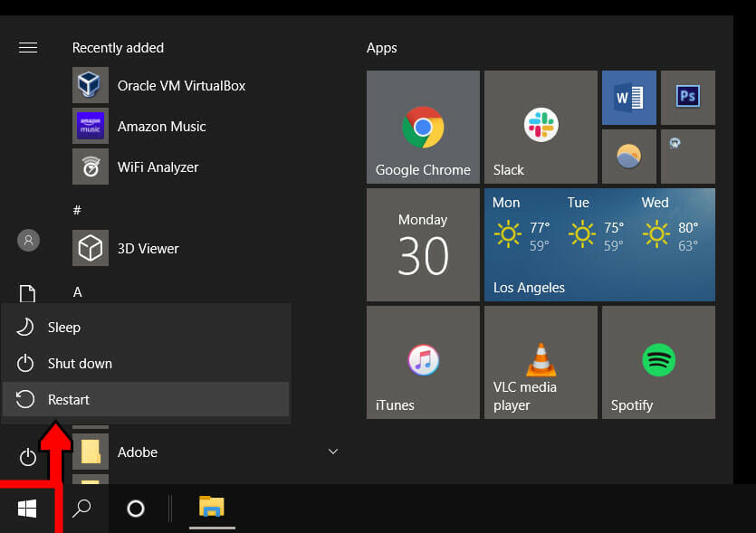Click Restart to reboot the computer

[x=68, y=399]
